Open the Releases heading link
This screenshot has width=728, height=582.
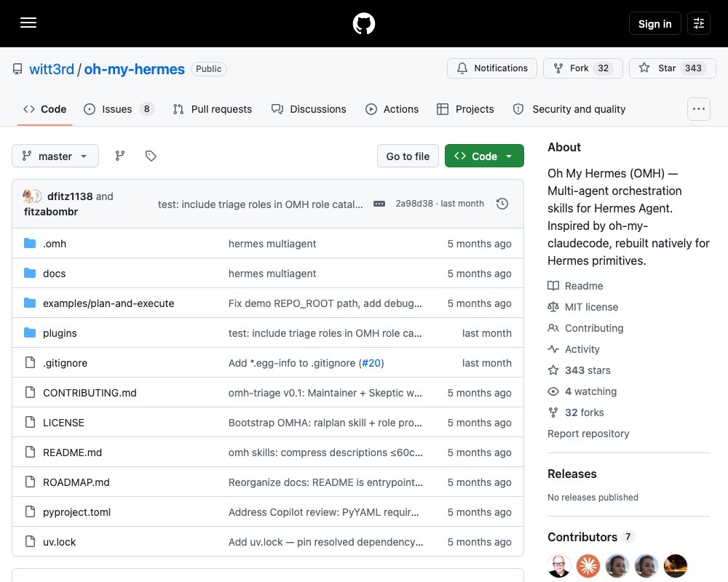click(572, 474)
